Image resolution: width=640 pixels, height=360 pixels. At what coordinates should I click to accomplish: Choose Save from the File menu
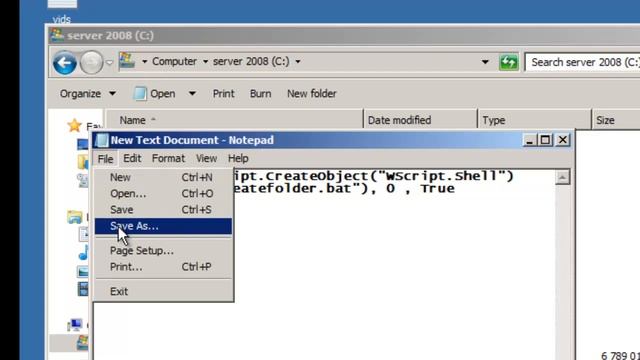(x=163, y=210)
